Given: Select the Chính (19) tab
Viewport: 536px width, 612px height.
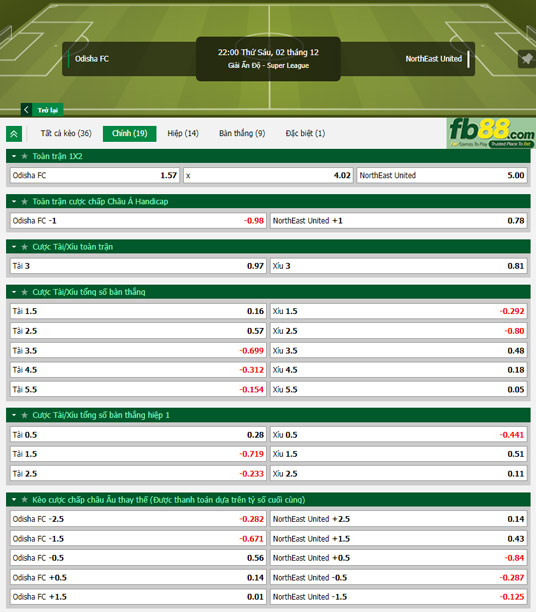Looking at the screenshot, I should [130, 133].
